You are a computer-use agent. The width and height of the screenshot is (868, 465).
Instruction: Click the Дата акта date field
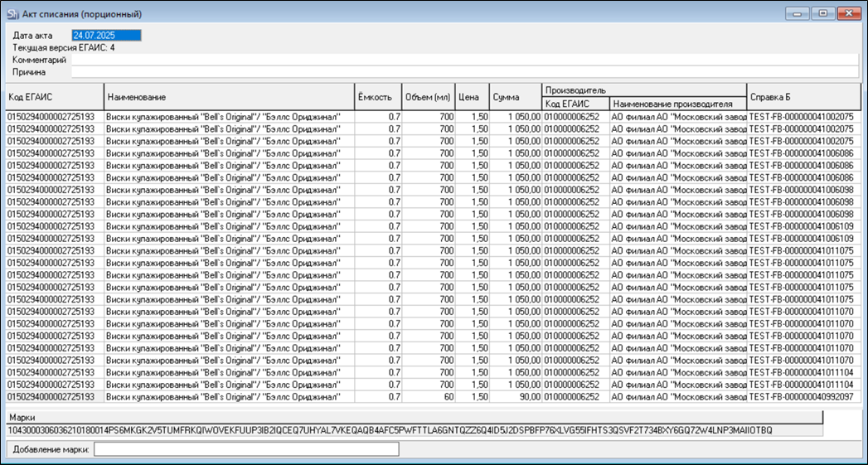tap(107, 36)
